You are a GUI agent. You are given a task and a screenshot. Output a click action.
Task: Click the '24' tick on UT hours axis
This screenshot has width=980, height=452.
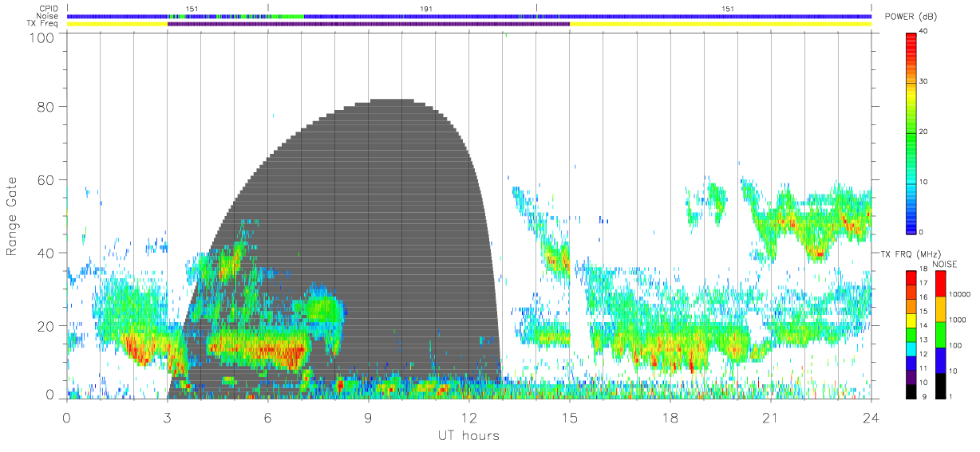tap(871, 417)
